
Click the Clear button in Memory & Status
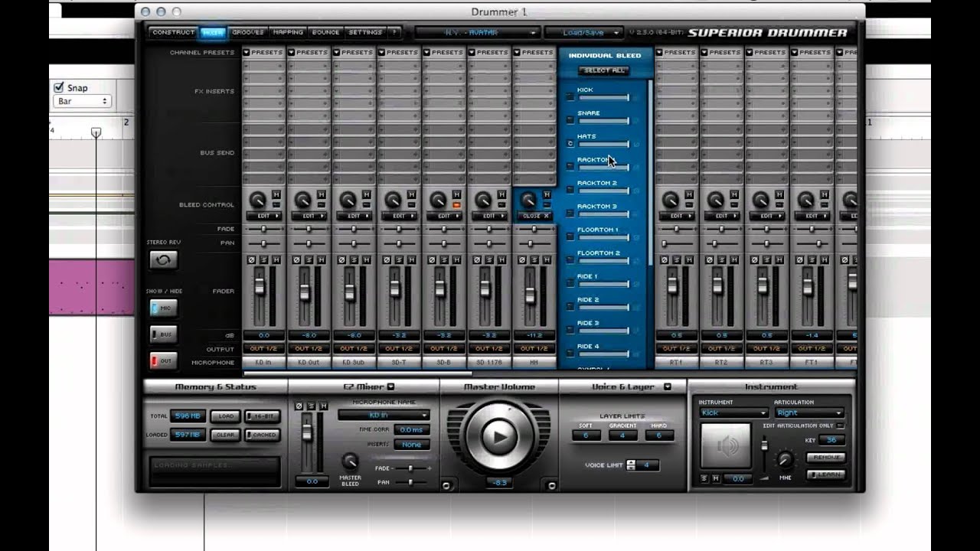225,435
